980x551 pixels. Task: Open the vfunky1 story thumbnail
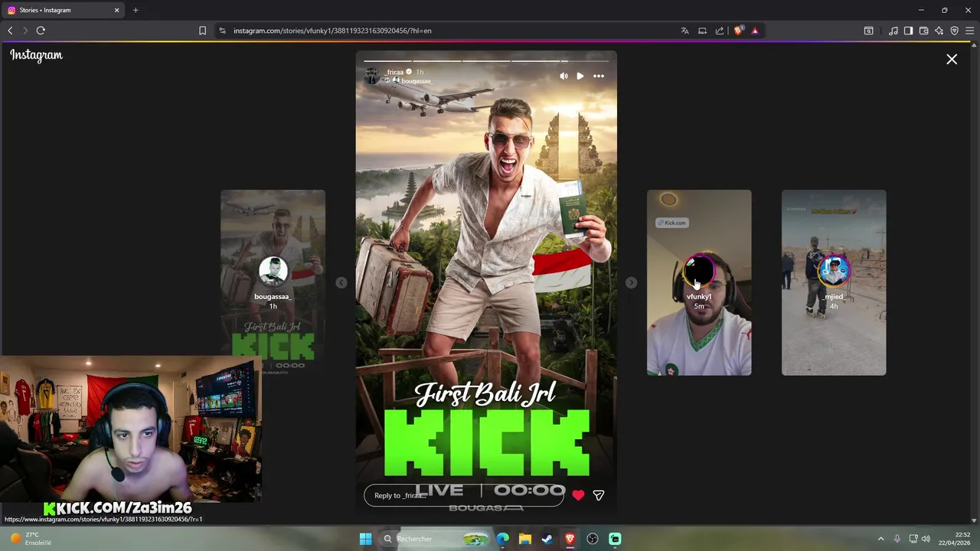[x=699, y=282]
